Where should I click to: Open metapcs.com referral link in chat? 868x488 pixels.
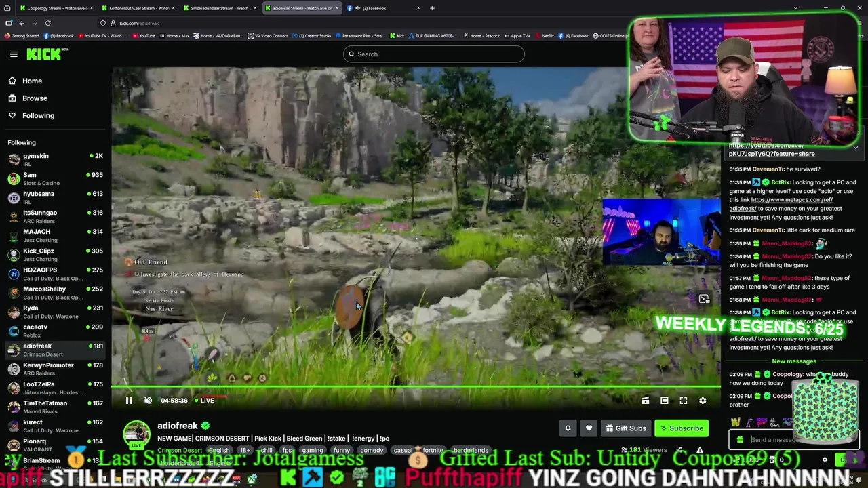coord(781,204)
